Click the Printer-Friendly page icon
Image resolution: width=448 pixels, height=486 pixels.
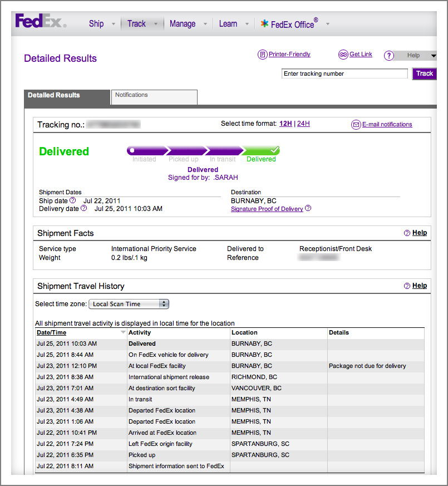coord(263,55)
